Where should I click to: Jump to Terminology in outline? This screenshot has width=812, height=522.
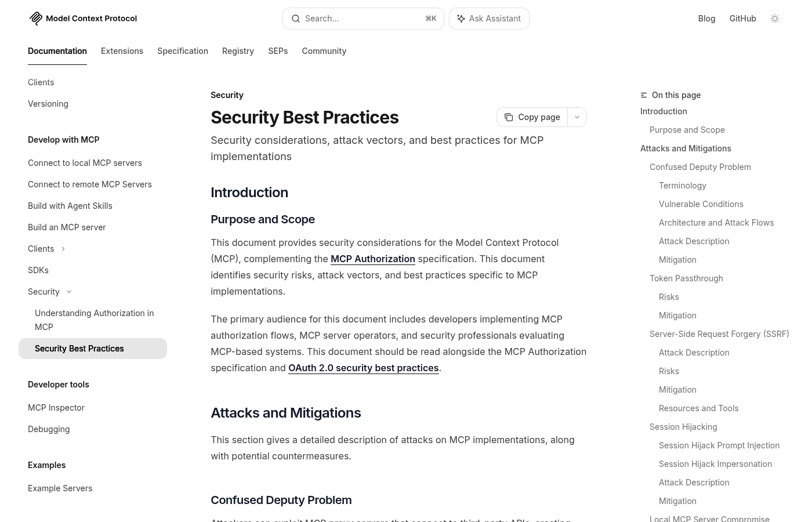coord(683,186)
